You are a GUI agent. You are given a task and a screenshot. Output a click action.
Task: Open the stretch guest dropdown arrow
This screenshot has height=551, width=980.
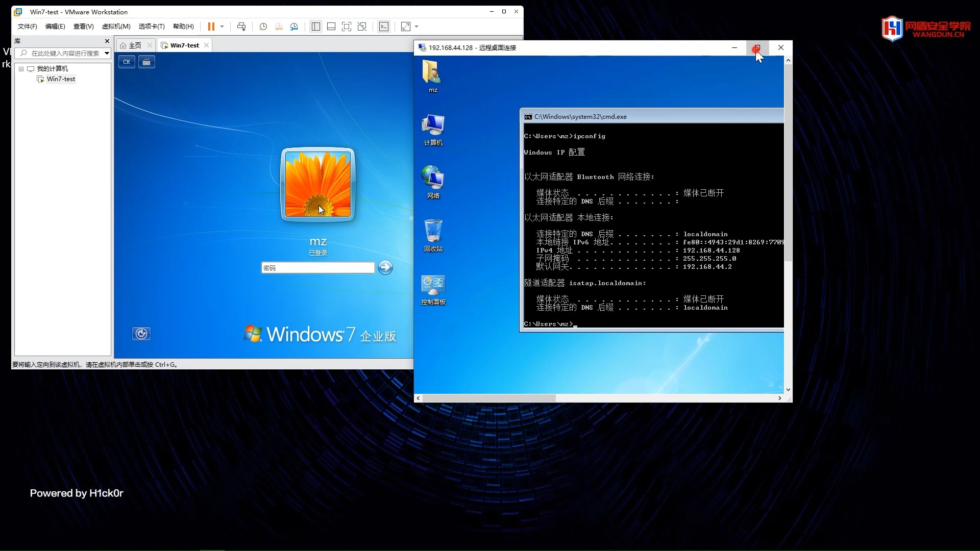click(417, 27)
